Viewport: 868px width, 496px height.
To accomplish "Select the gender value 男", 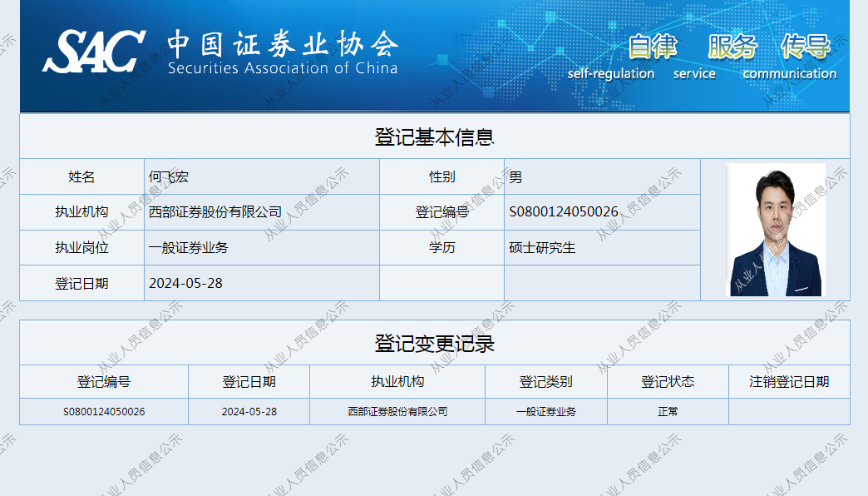I will point(515,177).
